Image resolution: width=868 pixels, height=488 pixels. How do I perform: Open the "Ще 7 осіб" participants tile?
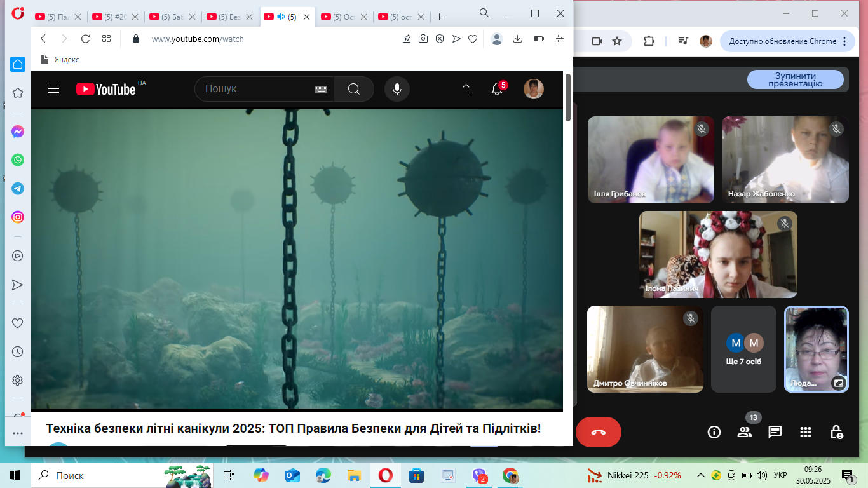[x=744, y=349]
